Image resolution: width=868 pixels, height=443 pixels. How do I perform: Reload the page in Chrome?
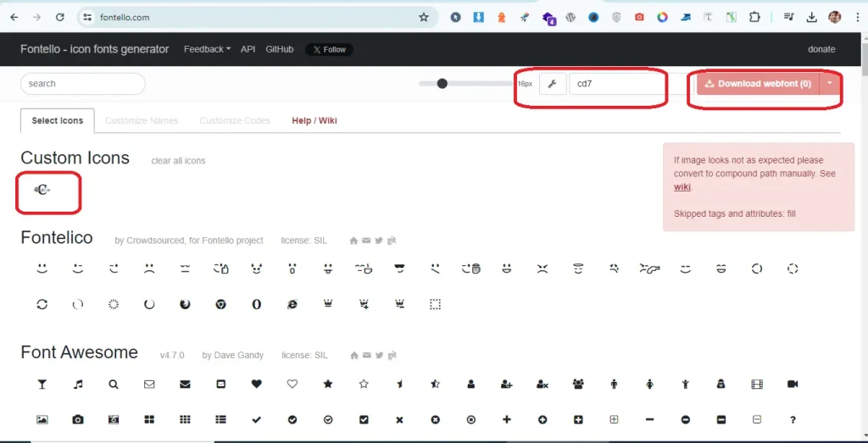click(60, 17)
